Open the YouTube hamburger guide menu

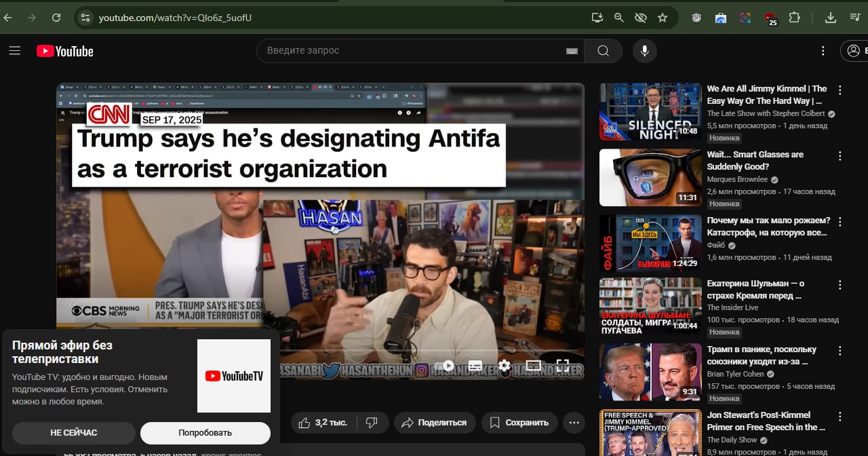pos(15,51)
